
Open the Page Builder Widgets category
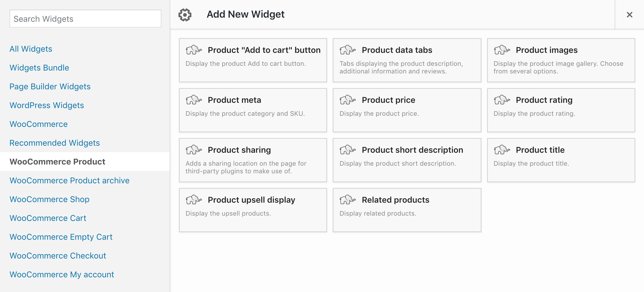(50, 86)
